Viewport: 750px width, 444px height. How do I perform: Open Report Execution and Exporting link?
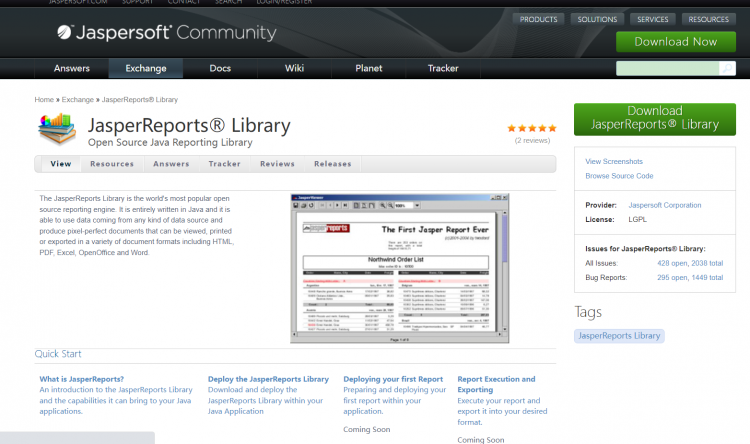pos(496,384)
